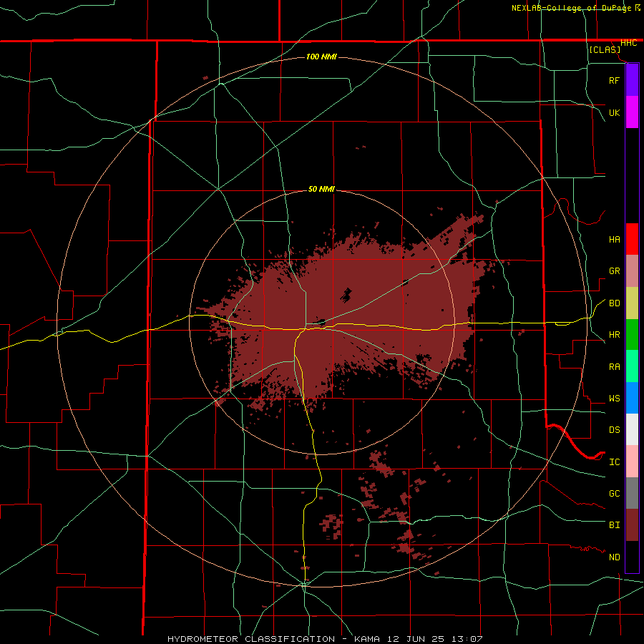Click the BD legend label

(x=614, y=303)
